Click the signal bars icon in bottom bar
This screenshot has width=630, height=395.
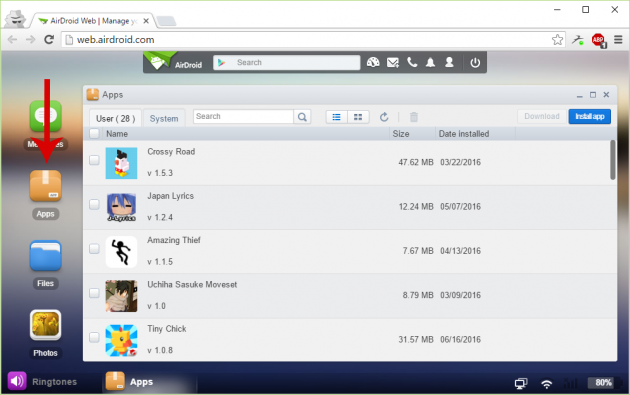tap(571, 383)
